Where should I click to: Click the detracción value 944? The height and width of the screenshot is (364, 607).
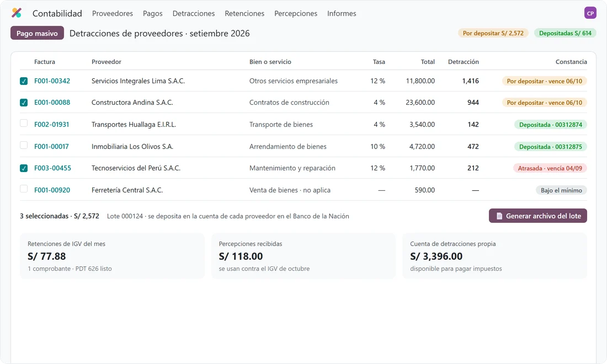473,103
